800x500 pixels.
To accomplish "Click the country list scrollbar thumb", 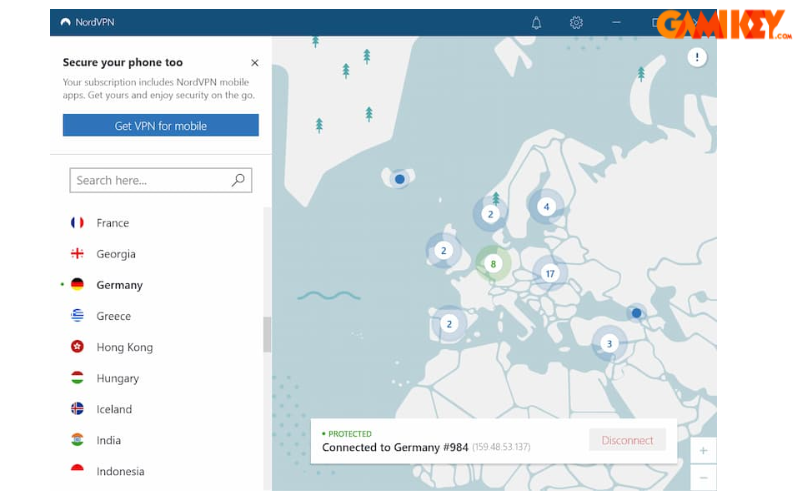I will click(267, 334).
